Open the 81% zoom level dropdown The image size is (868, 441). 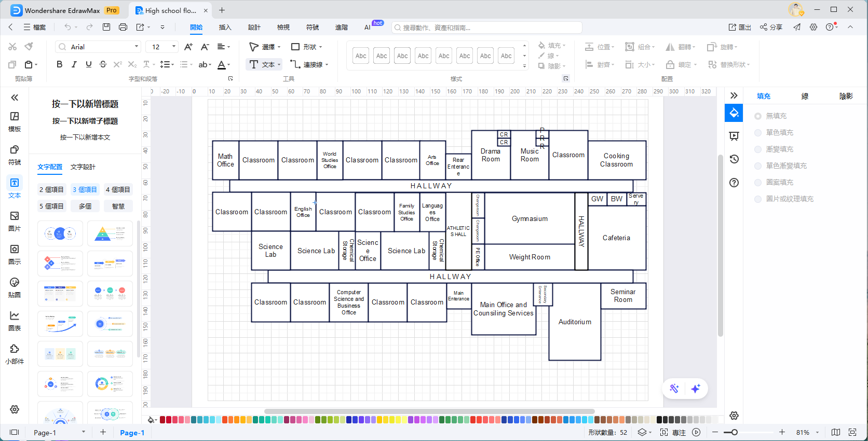[x=817, y=432]
